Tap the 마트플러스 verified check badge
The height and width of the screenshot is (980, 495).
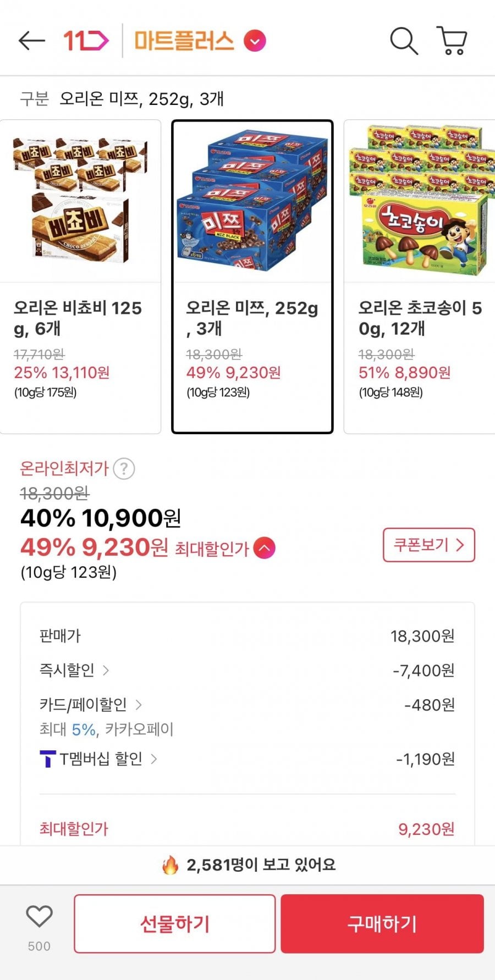[x=255, y=41]
